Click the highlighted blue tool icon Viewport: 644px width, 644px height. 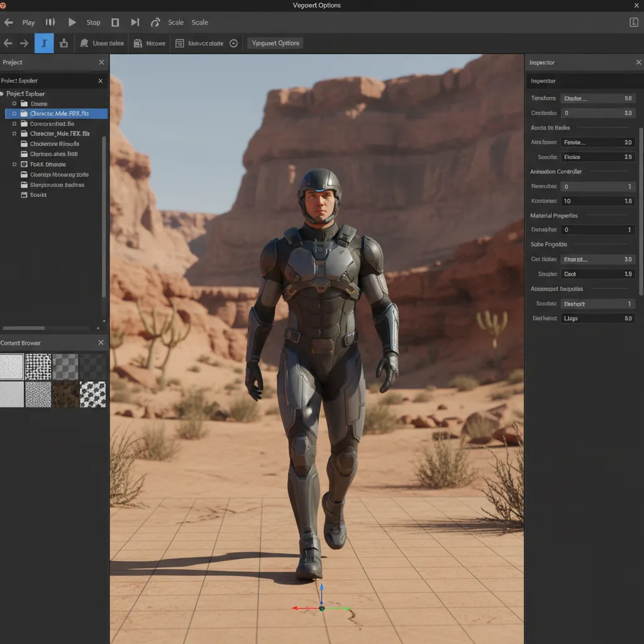tap(43, 43)
